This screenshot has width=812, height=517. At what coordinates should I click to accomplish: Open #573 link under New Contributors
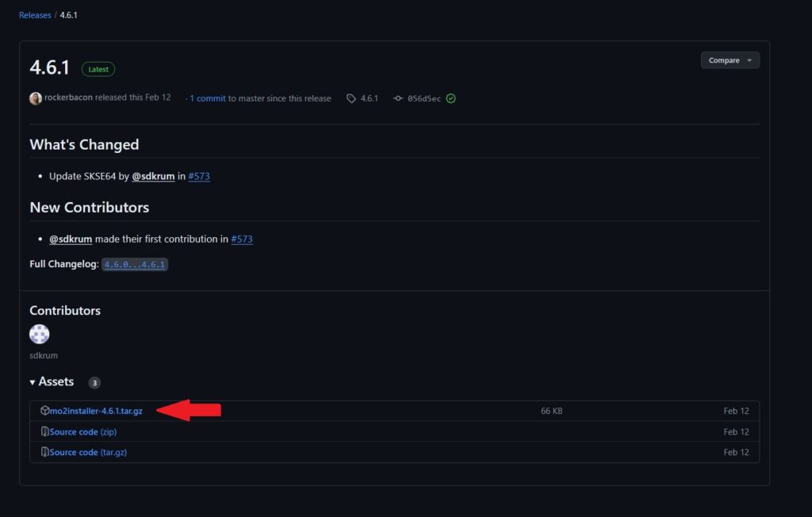(x=242, y=239)
